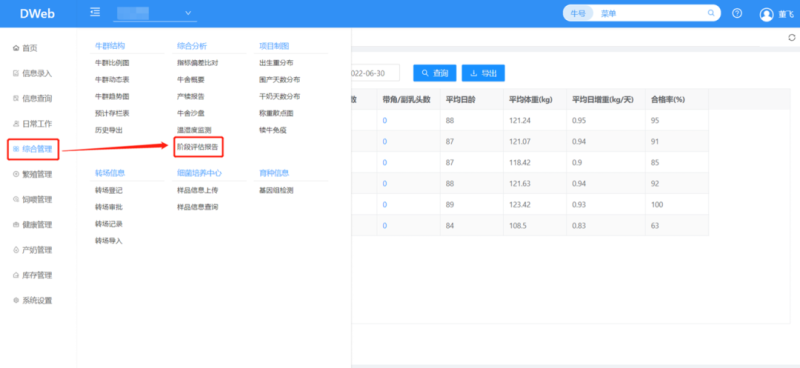
Task: Click the 导出 button
Action: coord(483,73)
